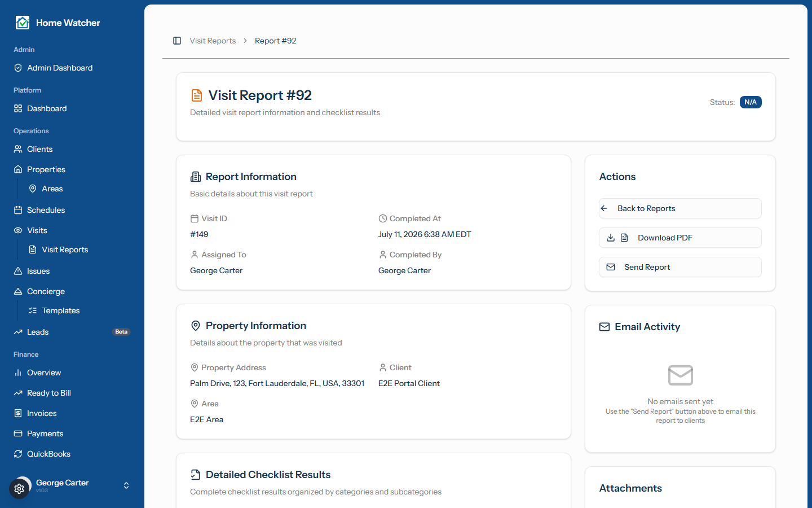The height and width of the screenshot is (508, 812).
Task: Open Concierge in sidebar
Action: pyautogui.click(x=72, y=291)
